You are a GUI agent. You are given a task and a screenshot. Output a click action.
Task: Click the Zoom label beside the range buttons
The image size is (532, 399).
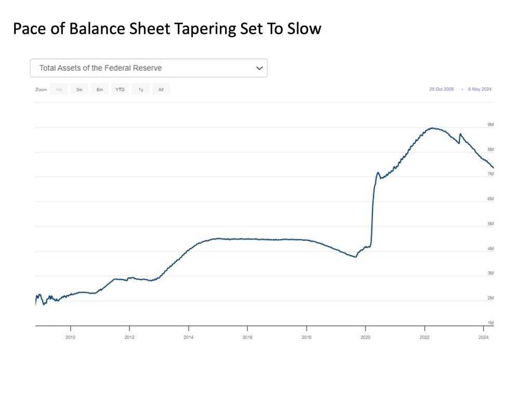41,90
